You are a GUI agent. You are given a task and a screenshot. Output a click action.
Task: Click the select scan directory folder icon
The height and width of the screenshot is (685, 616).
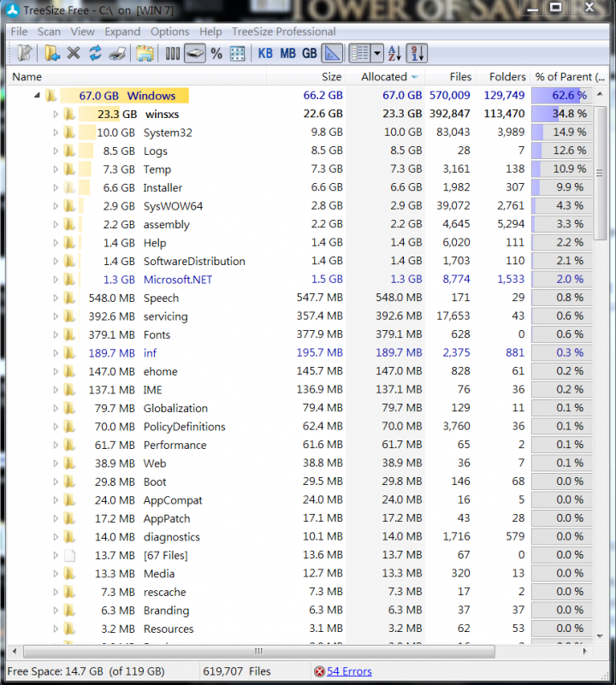52,54
